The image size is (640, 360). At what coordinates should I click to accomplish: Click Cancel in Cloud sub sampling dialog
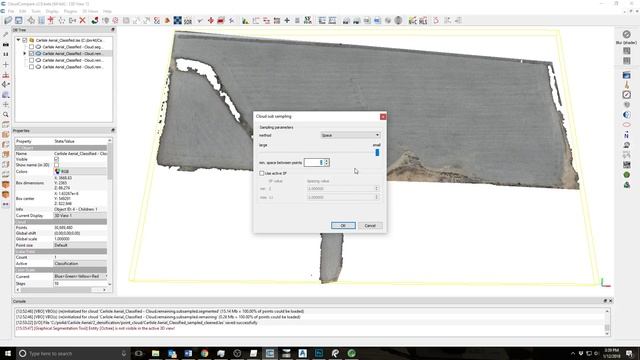point(370,226)
